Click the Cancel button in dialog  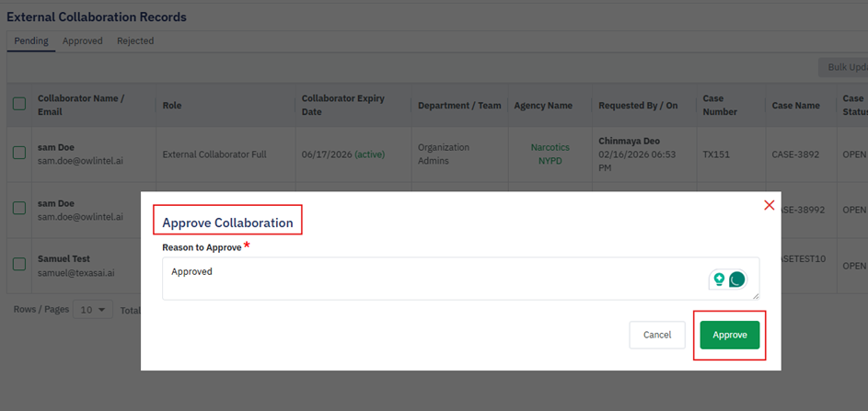tap(657, 335)
